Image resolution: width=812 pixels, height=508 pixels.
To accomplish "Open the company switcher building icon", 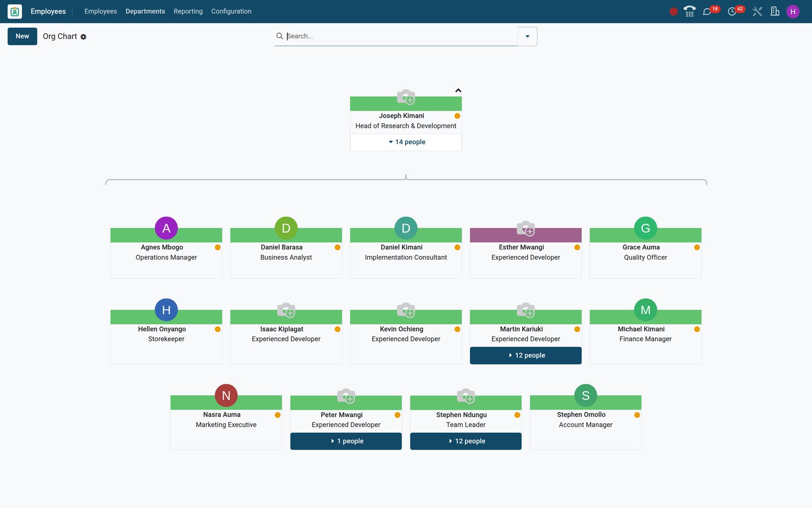I will [x=774, y=11].
